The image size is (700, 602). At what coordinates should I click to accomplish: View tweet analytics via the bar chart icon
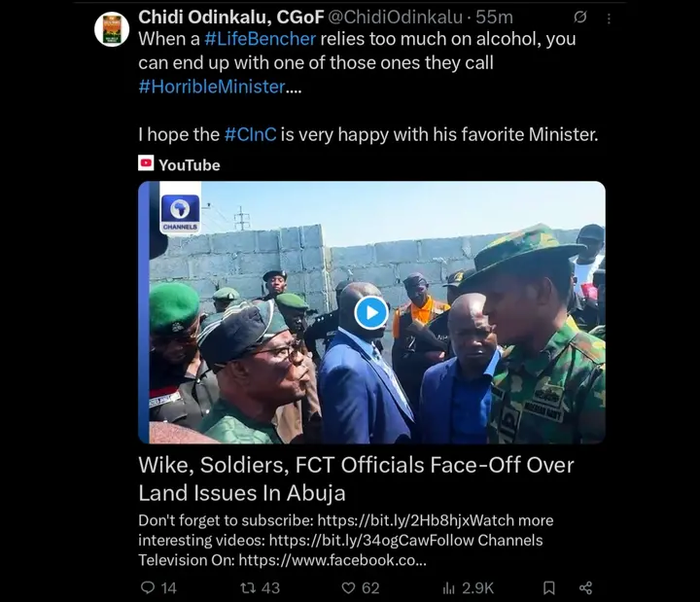(x=449, y=587)
